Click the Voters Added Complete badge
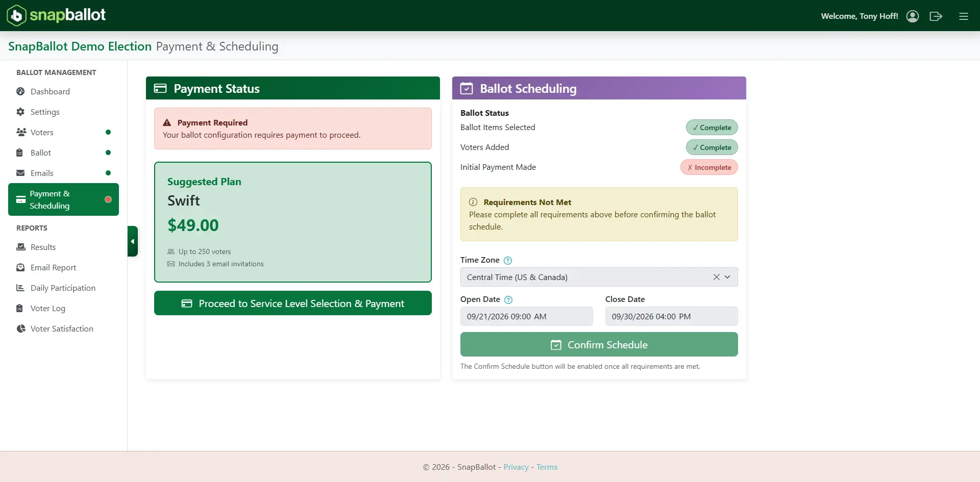Screen dimensions: 980x482 pyautogui.click(x=712, y=147)
